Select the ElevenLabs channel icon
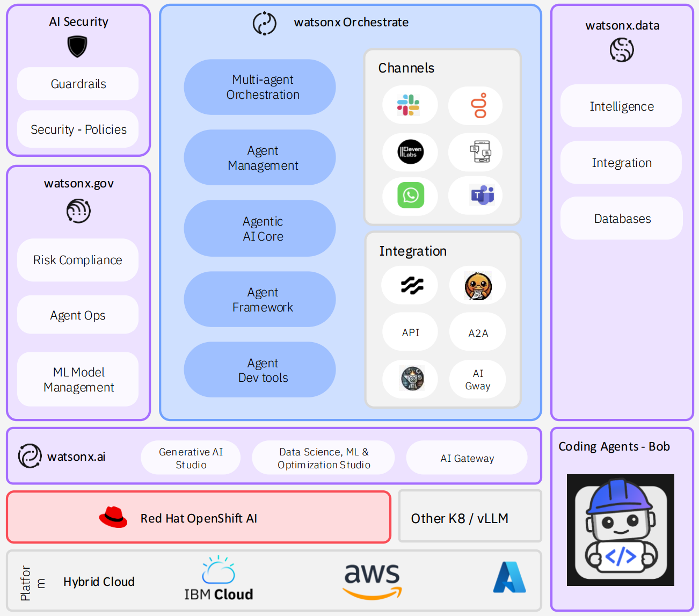699x616 pixels. (411, 152)
